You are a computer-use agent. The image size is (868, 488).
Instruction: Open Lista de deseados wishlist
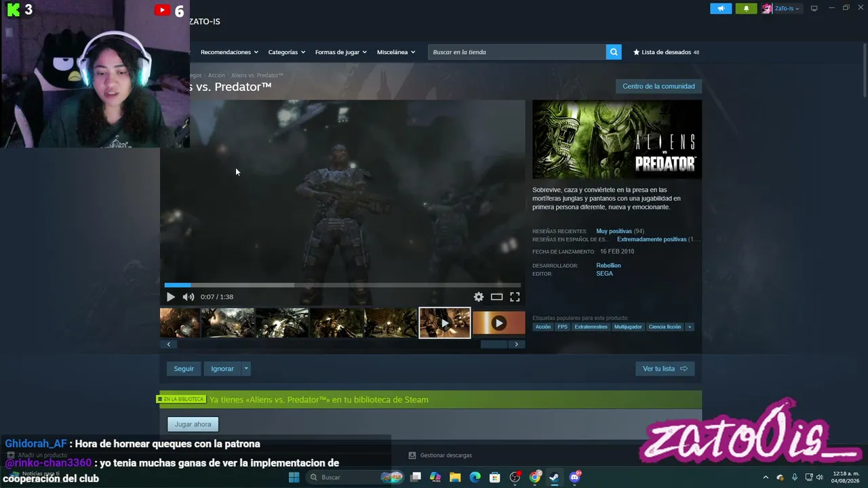pyautogui.click(x=666, y=52)
